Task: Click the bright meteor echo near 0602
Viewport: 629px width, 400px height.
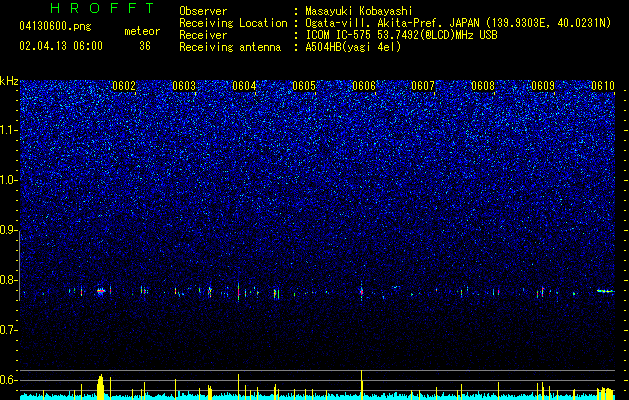Action: click(x=101, y=291)
